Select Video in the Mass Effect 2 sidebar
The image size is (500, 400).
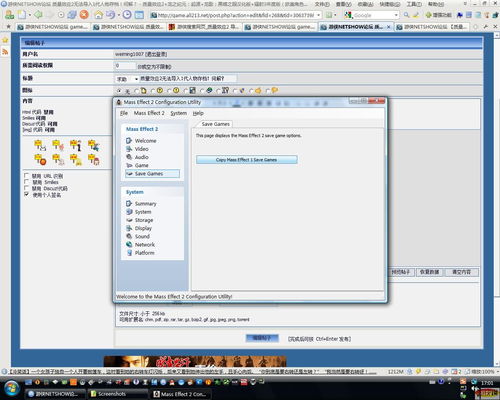[137, 149]
